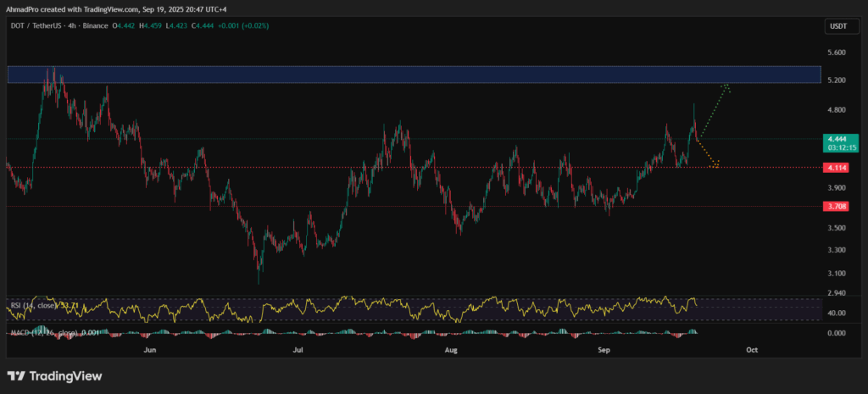Click the Aug label on time axis

tap(452, 351)
